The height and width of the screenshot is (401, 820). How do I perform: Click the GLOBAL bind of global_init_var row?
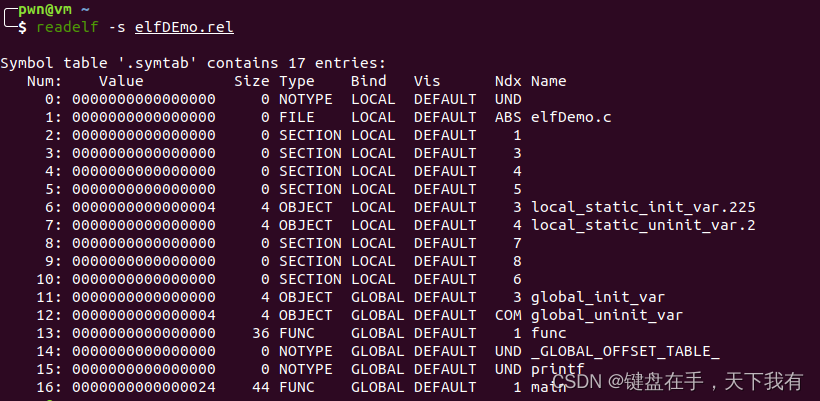point(378,297)
